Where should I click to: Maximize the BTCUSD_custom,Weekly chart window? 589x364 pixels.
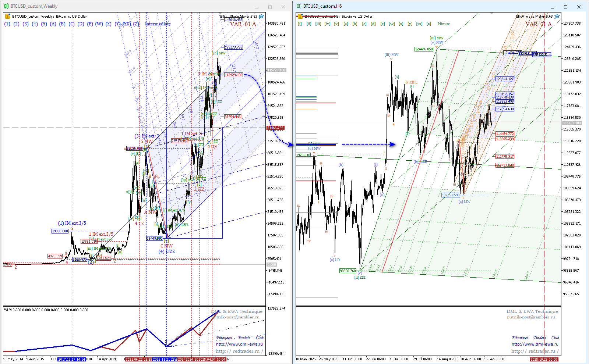[x=270, y=7]
